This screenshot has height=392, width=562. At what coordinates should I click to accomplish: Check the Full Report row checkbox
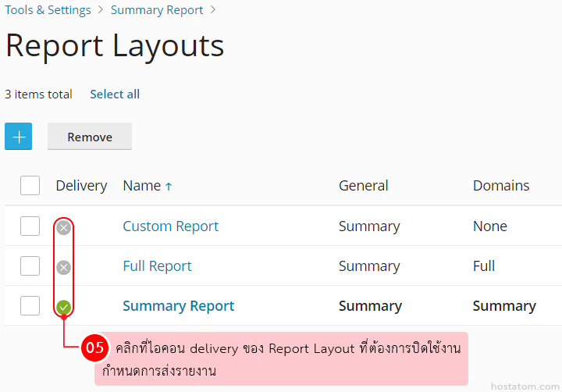click(30, 266)
